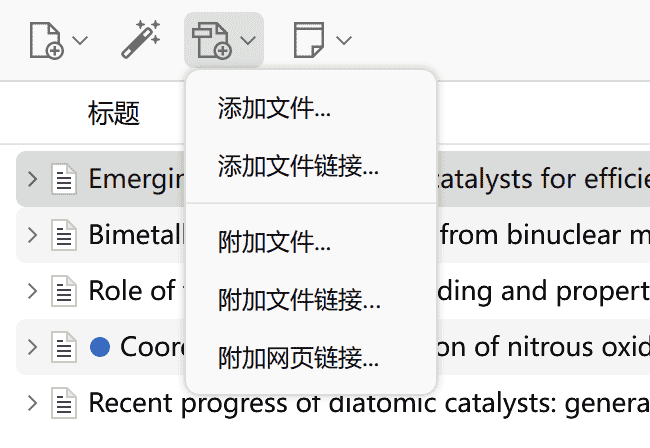Click 附加网页链接... menu item
The image size is (650, 448).
click(x=298, y=356)
